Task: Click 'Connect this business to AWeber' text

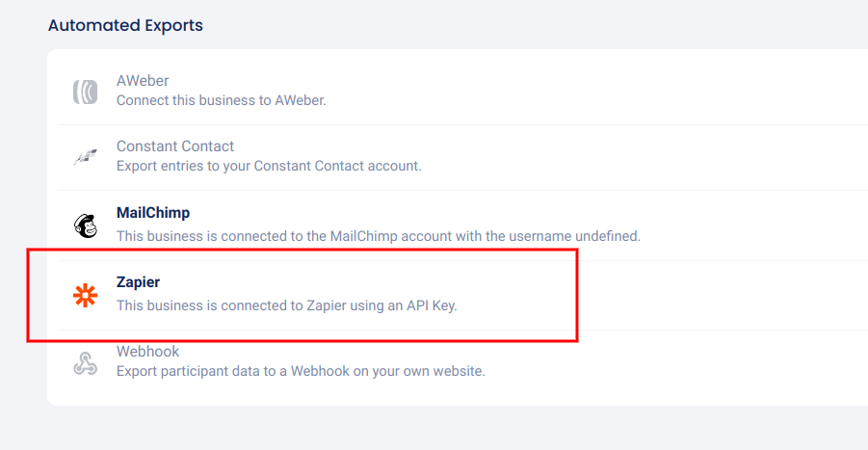Action: coord(221,100)
